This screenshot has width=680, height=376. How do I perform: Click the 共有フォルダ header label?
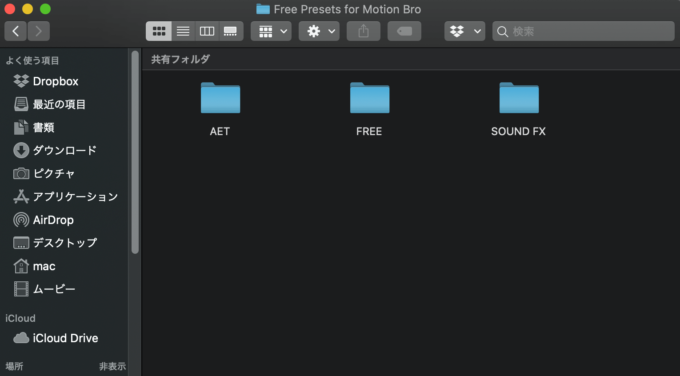pyautogui.click(x=180, y=59)
